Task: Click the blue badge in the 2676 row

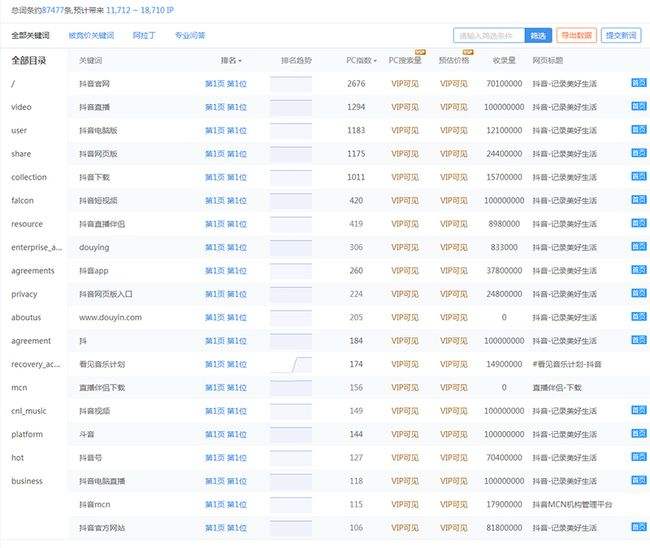Action: [639, 83]
